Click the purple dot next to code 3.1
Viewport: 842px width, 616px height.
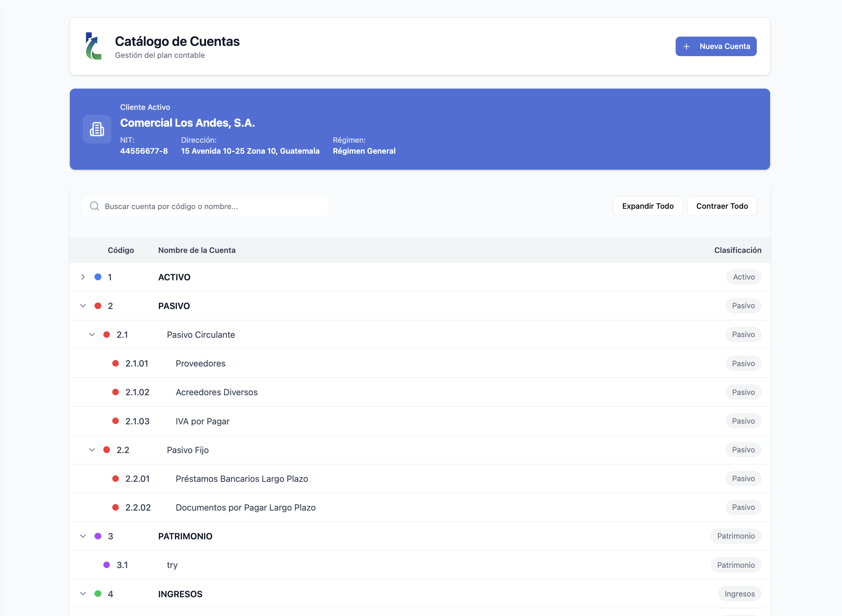click(x=107, y=565)
